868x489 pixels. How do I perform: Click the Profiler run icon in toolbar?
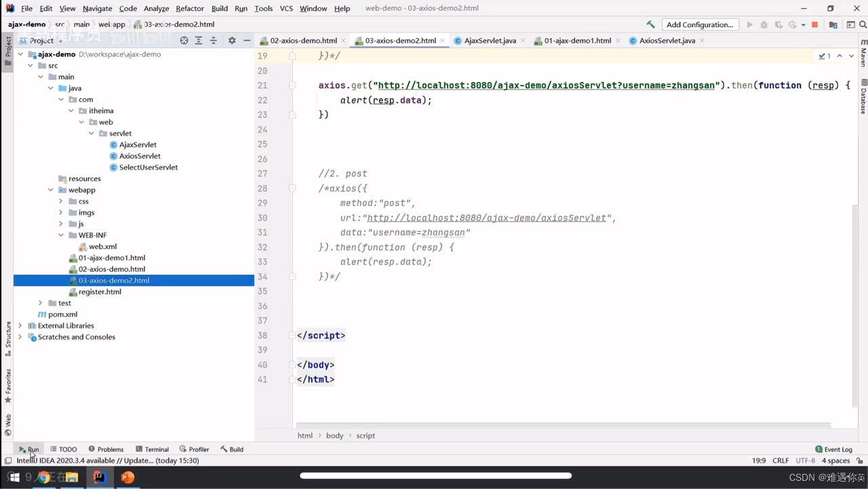(792, 24)
